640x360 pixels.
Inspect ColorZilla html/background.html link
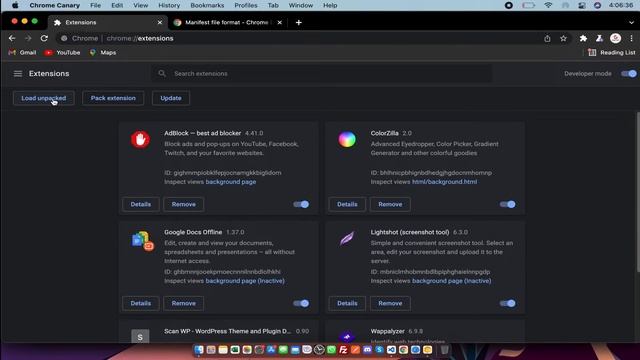[444, 182]
